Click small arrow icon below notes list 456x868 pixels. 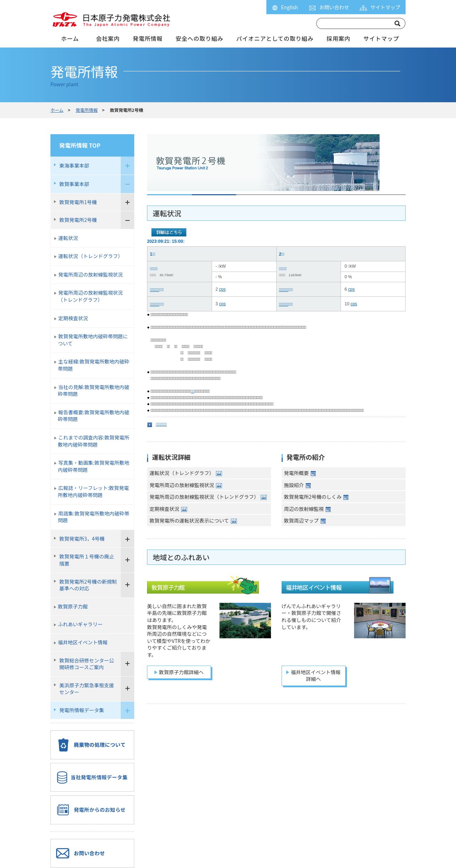(150, 425)
